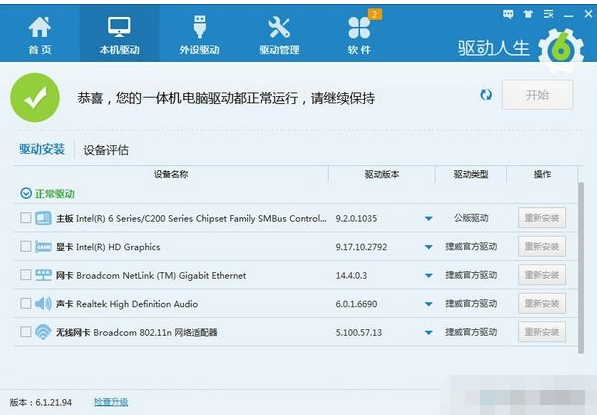Switch to the 驱动安装 tab

click(x=42, y=149)
